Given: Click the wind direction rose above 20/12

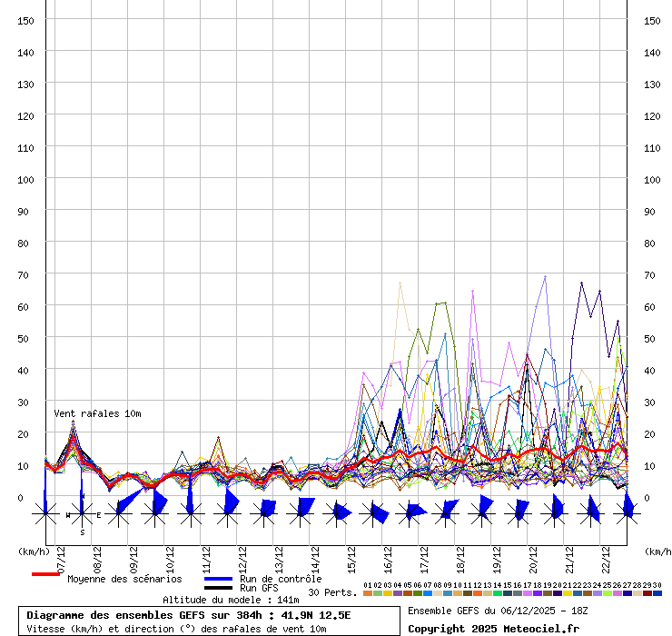Looking at the screenshot, I should [518, 513].
